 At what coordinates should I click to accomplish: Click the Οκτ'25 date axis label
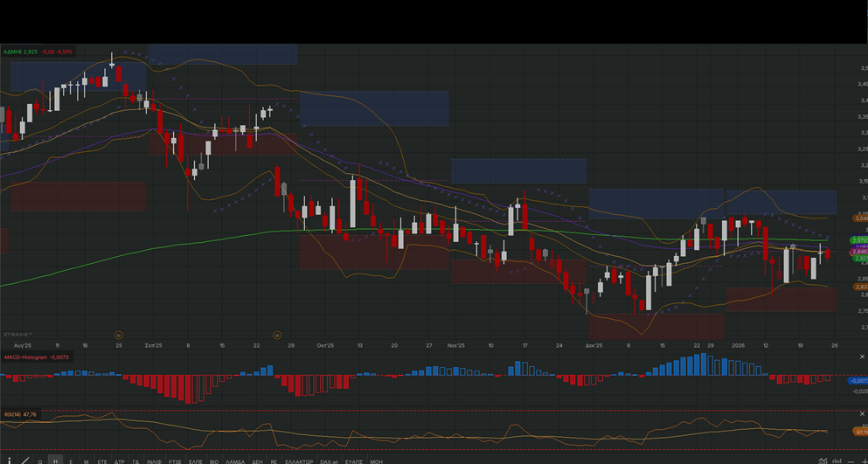coord(325,345)
